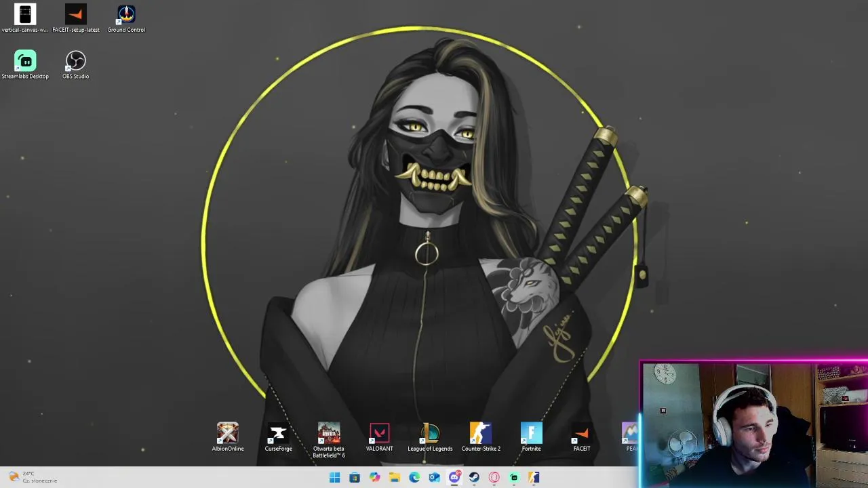Open File Explorer from taskbar
This screenshot has width=868, height=488.
(x=394, y=478)
